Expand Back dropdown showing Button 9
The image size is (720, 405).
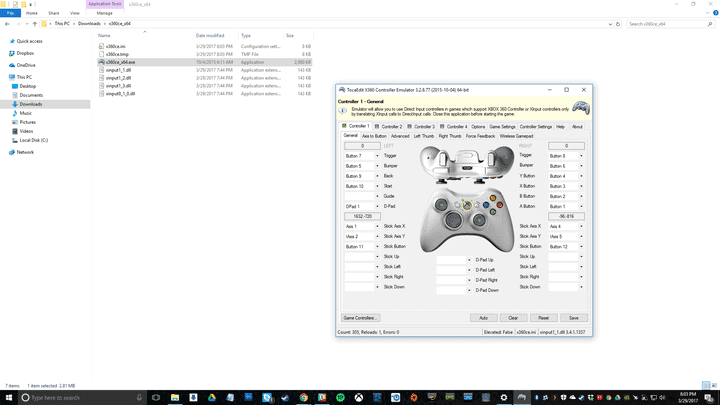click(377, 176)
